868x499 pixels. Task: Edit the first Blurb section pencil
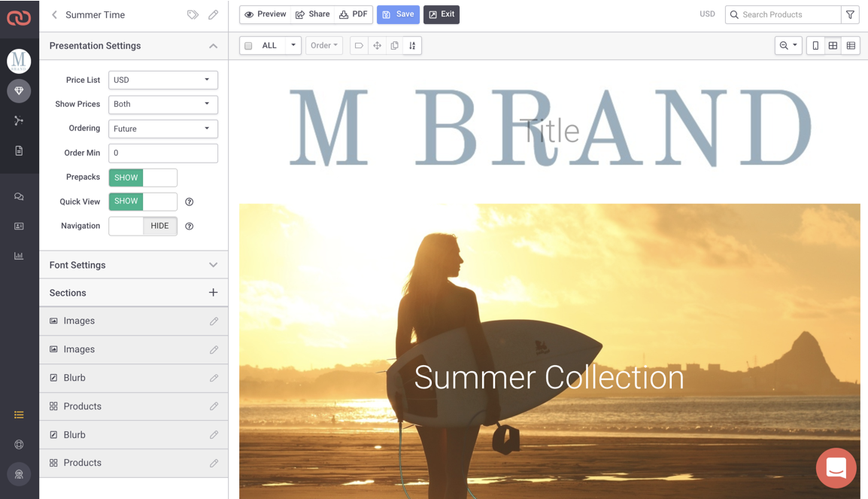point(214,378)
